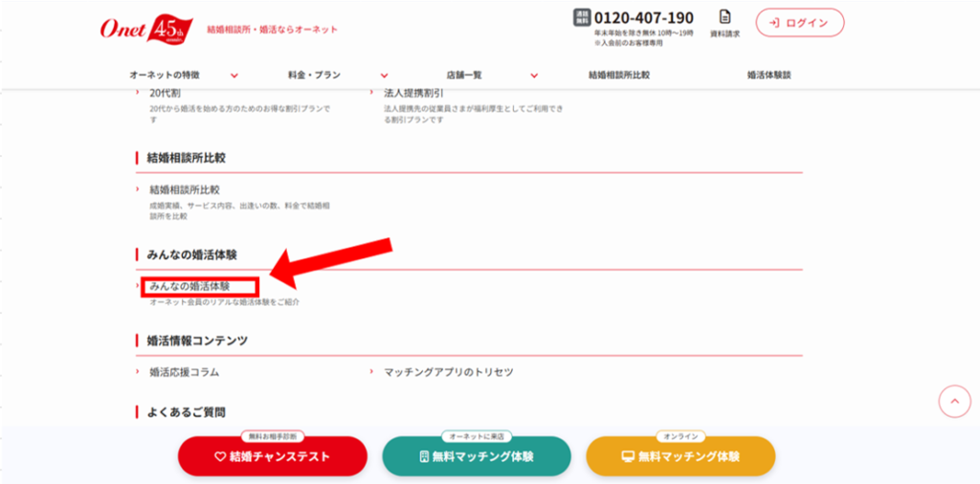Click the よくあるご質問 section heading

[x=186, y=412]
